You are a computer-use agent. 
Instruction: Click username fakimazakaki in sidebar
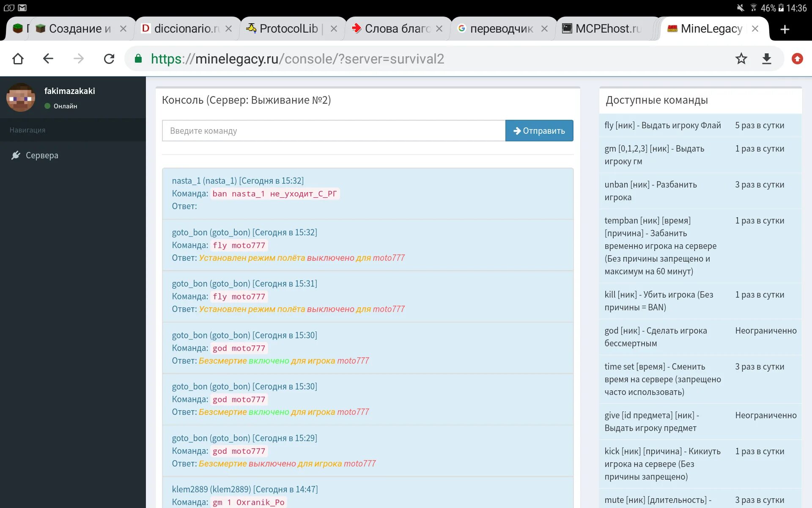(70, 91)
